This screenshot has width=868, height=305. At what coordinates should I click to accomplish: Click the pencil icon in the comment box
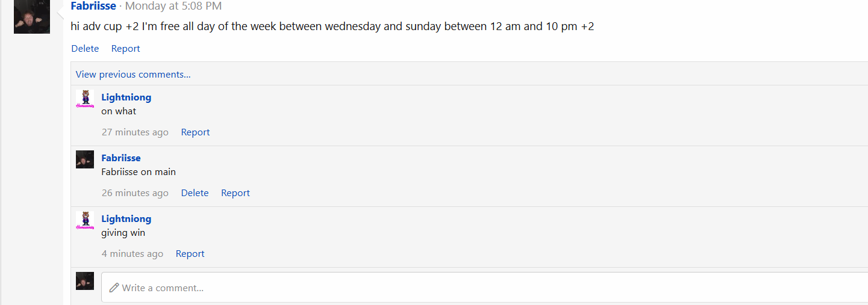click(x=114, y=288)
